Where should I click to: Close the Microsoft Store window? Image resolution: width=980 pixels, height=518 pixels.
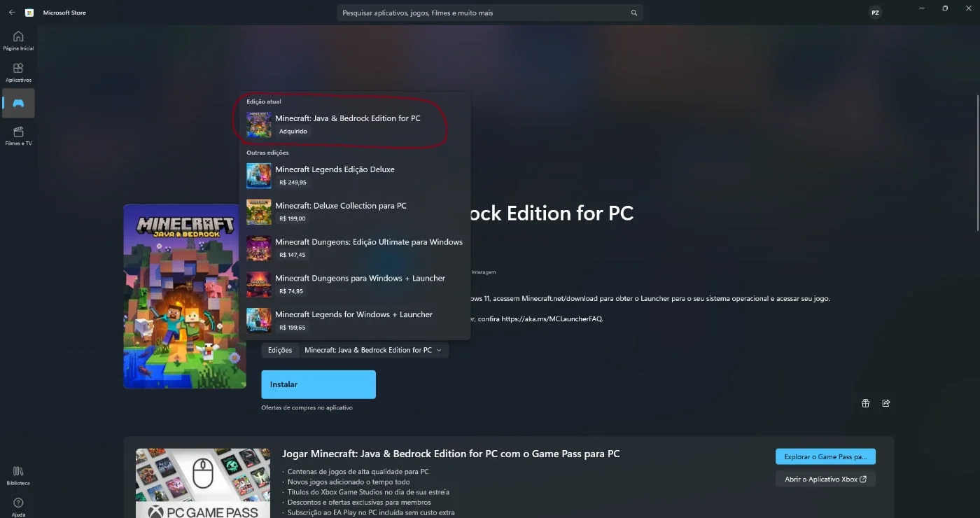(x=968, y=8)
